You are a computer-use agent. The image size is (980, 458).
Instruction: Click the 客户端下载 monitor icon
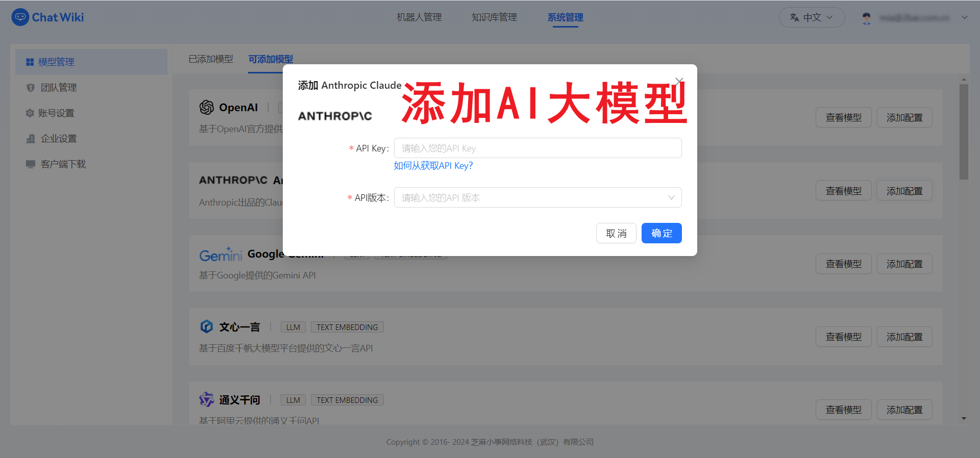(31, 164)
